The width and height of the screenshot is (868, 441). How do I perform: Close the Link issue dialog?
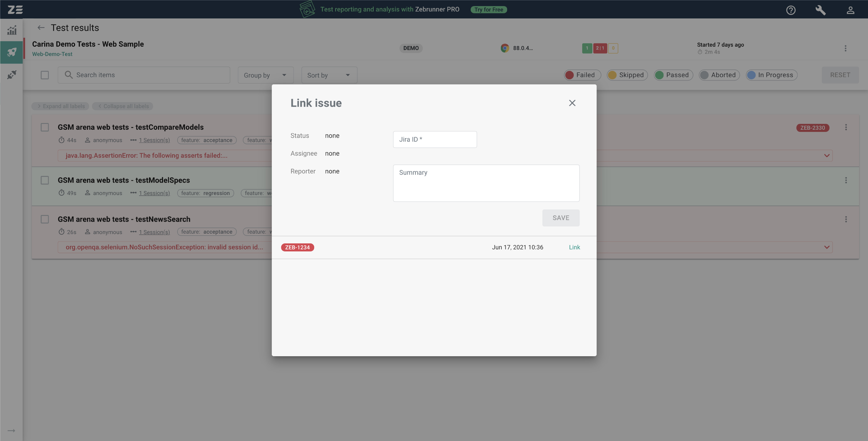[x=572, y=103]
